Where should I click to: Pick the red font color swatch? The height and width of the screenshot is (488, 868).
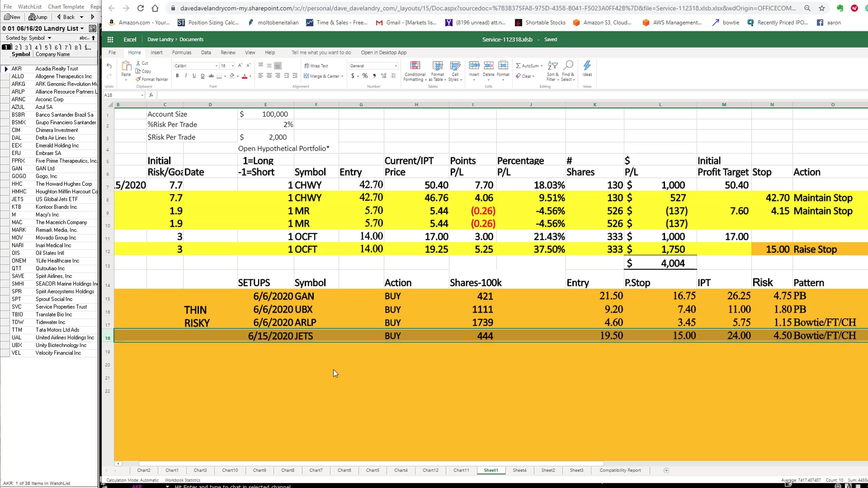click(x=245, y=76)
